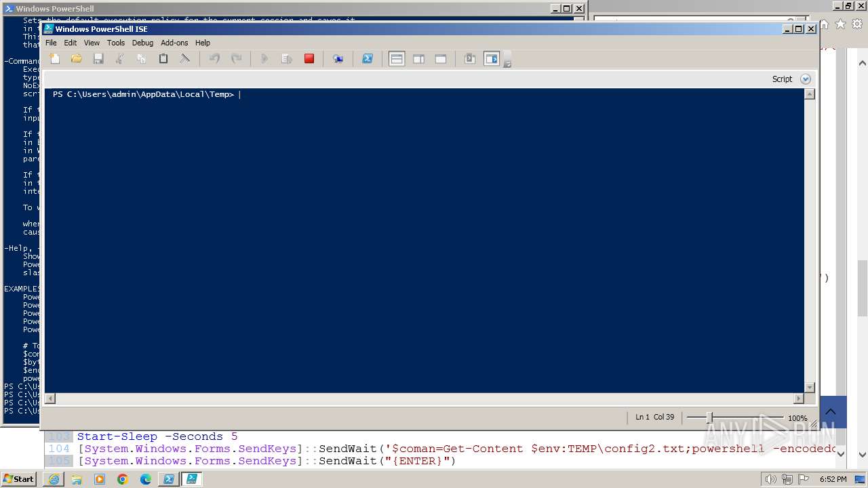Screen dimensions: 868x488
Task: Adjust the zoom slider thumb in the status bar
Action: [709, 418]
